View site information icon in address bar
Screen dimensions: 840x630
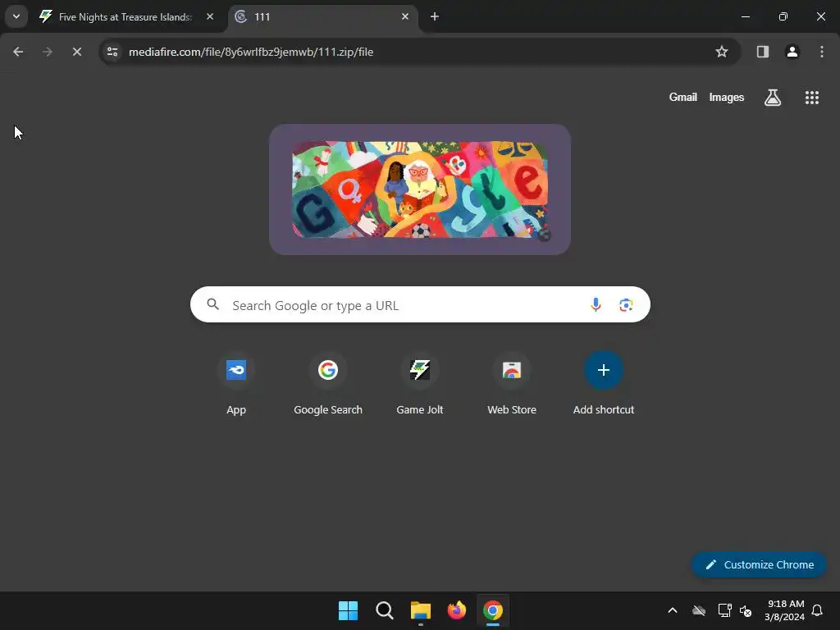tap(112, 52)
